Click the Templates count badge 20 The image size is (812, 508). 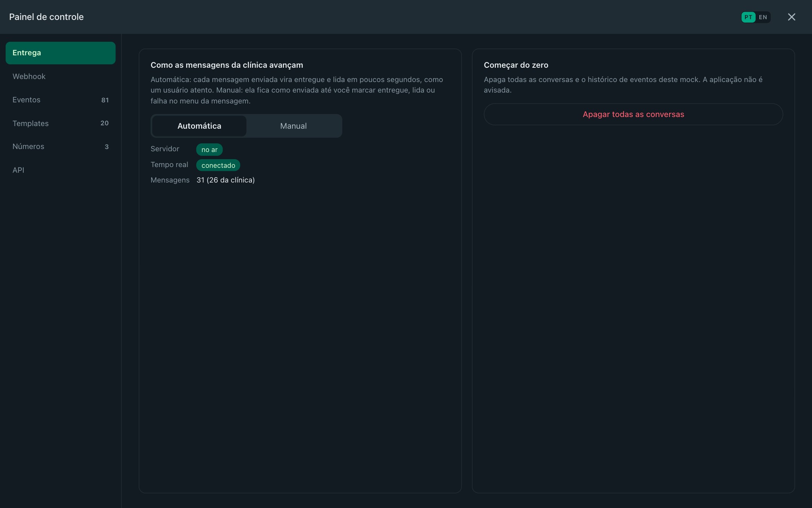coord(105,123)
